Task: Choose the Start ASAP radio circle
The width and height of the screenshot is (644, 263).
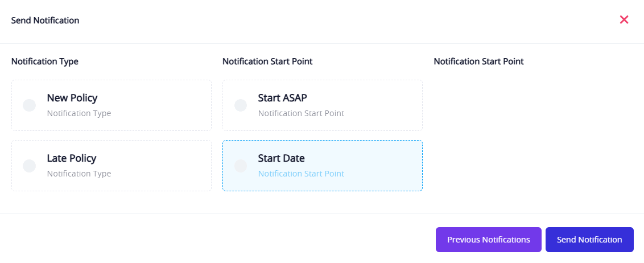Action: tap(241, 105)
